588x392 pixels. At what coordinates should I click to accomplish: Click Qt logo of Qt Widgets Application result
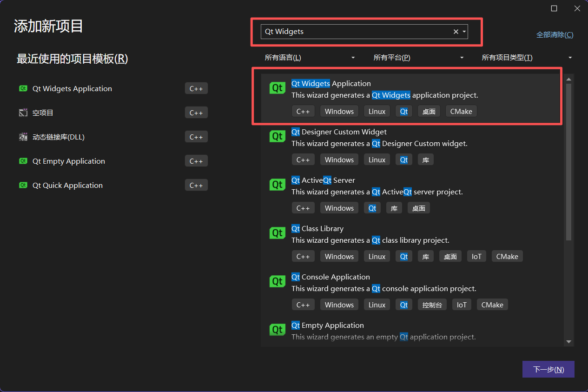[277, 88]
